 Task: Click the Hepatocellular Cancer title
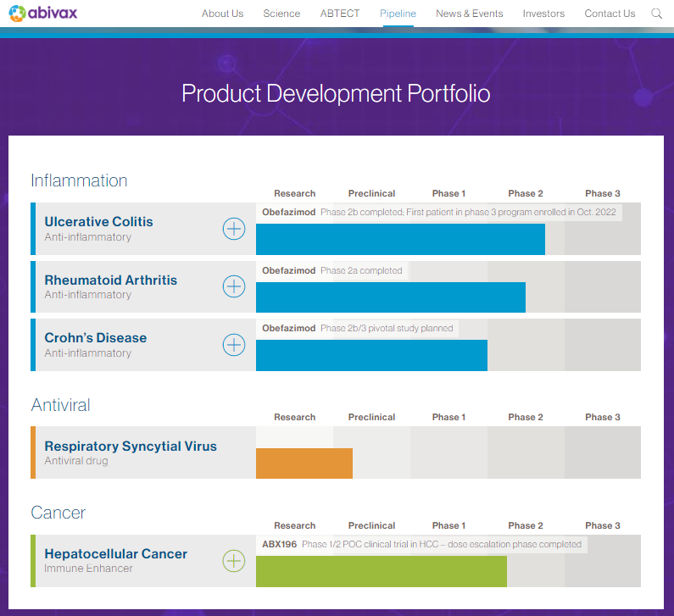[x=116, y=553]
